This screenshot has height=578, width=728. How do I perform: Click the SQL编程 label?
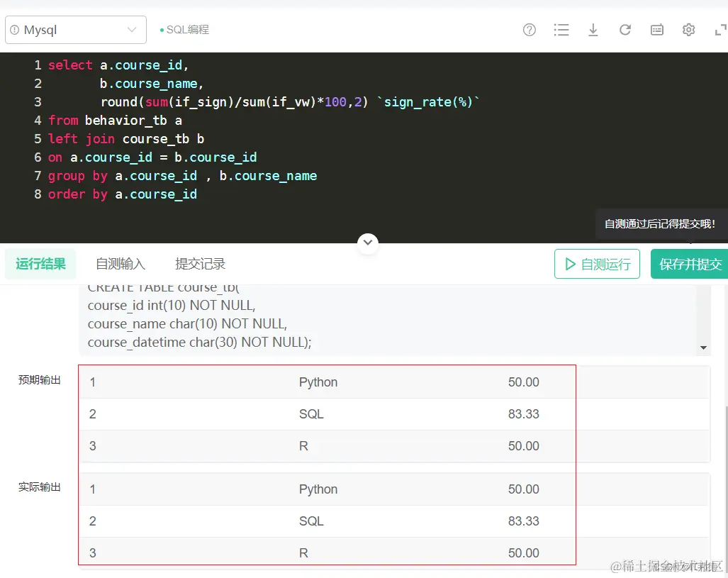pyautogui.click(x=188, y=30)
